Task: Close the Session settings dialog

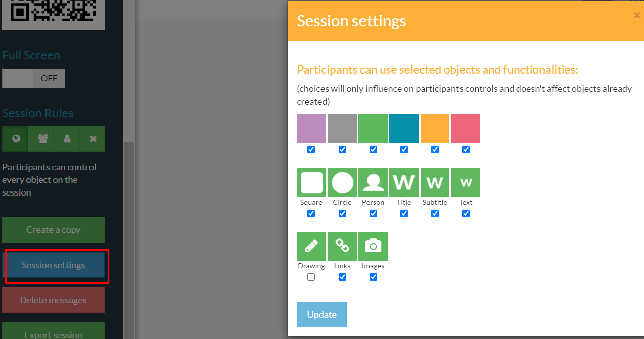Action: tap(637, 16)
